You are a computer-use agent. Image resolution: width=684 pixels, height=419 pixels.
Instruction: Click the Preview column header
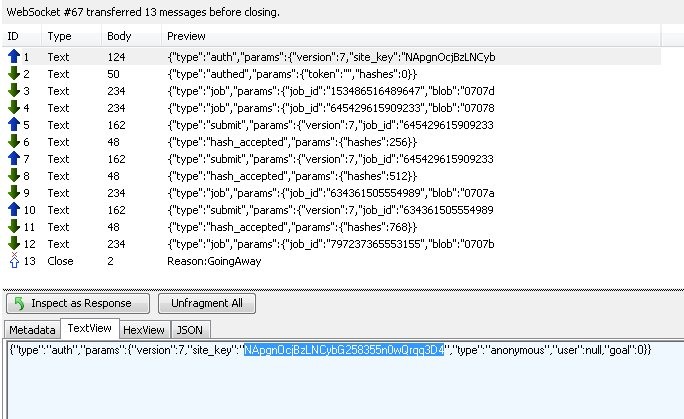click(411, 36)
